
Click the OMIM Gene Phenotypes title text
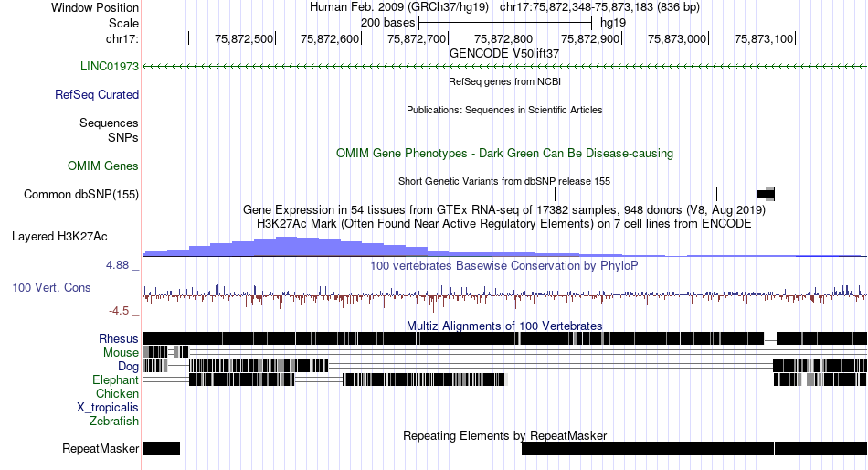[x=504, y=153]
